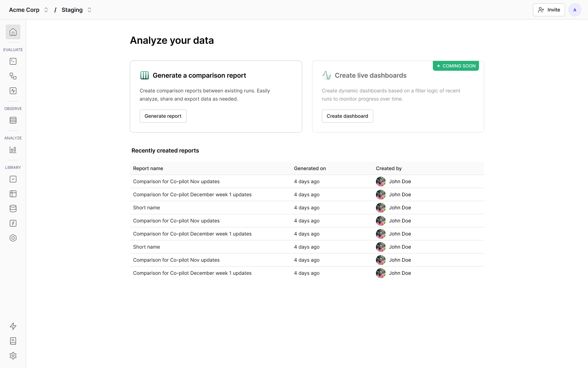Click the Create dashboard button
The image size is (588, 368).
(x=347, y=116)
